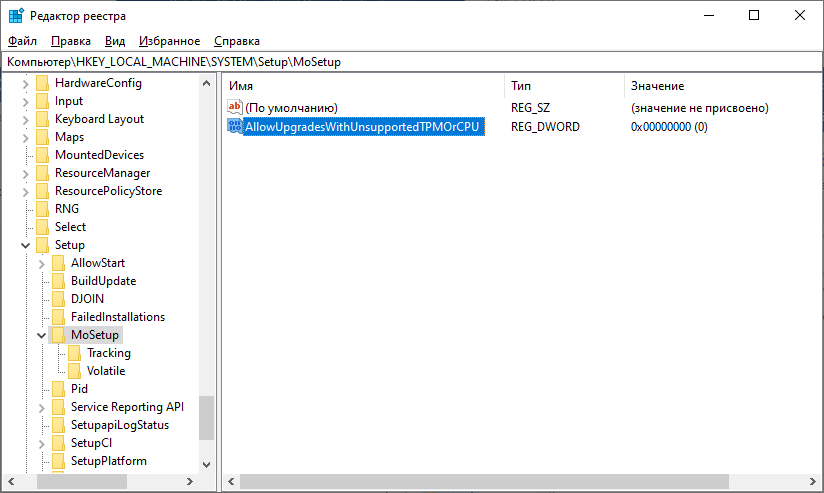Click the Registry Editor app icon in title bar
The width and height of the screenshot is (824, 493).
(x=16, y=15)
